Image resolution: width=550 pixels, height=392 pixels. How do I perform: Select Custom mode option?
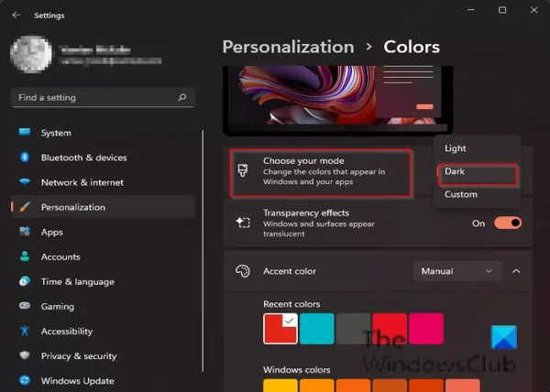(477, 194)
